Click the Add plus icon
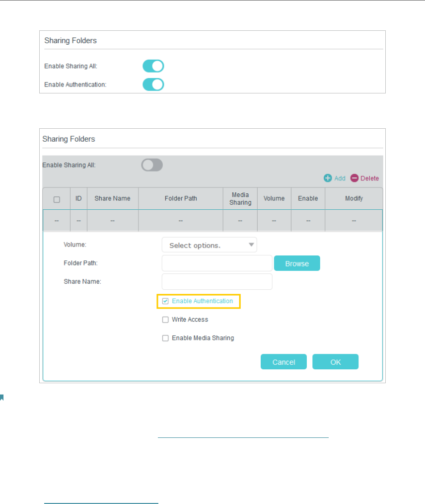Viewport: 425px width, 504px height. coord(328,178)
